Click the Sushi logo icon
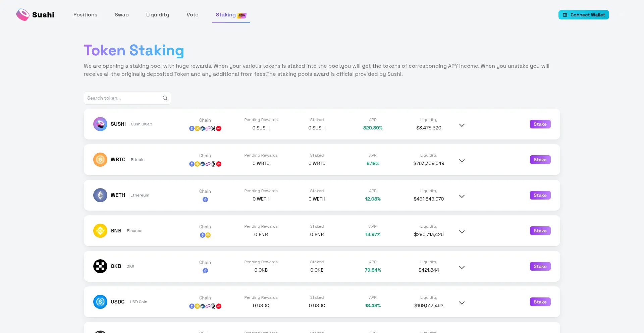The width and height of the screenshot is (644, 333). tap(23, 15)
